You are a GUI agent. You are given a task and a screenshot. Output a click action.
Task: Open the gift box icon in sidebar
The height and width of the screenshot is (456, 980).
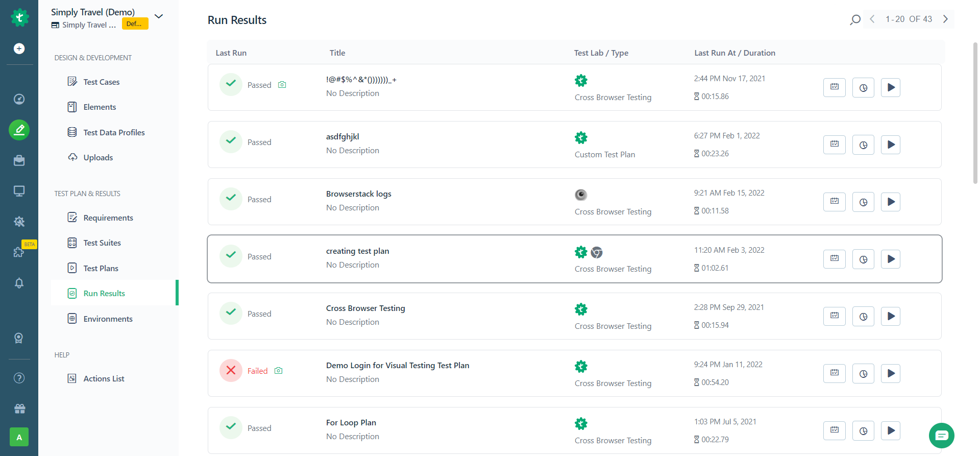(19, 409)
